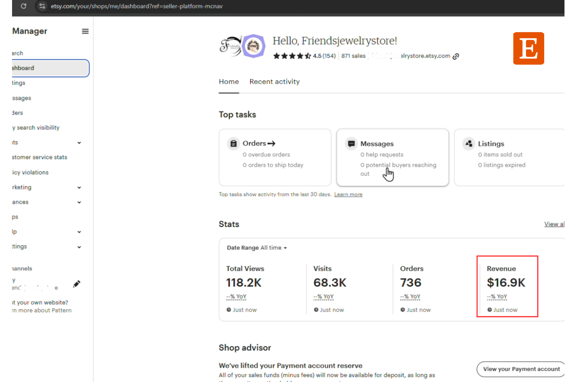This screenshot has height=382, width=588.
Task: Reload the page with browser refresh icon
Action: click(24, 6)
